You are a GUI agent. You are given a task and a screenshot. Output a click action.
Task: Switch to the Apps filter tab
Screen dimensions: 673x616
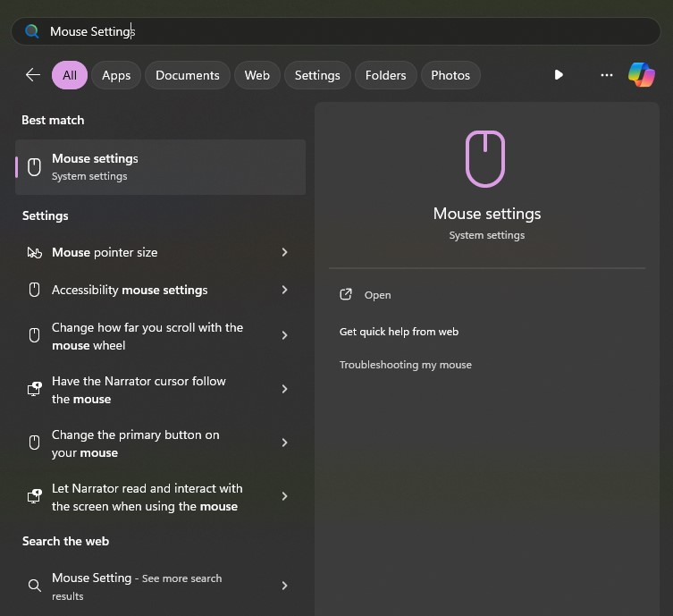pos(116,75)
